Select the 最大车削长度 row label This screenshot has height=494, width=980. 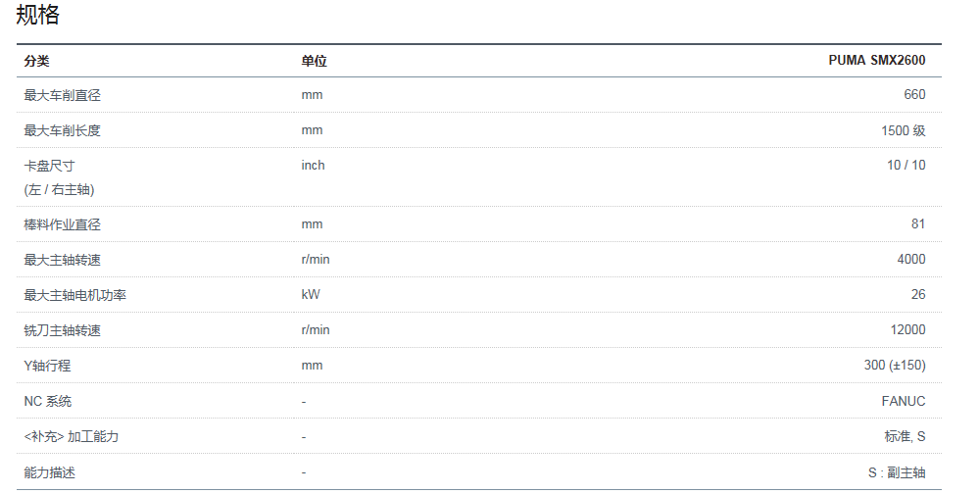pos(63,130)
